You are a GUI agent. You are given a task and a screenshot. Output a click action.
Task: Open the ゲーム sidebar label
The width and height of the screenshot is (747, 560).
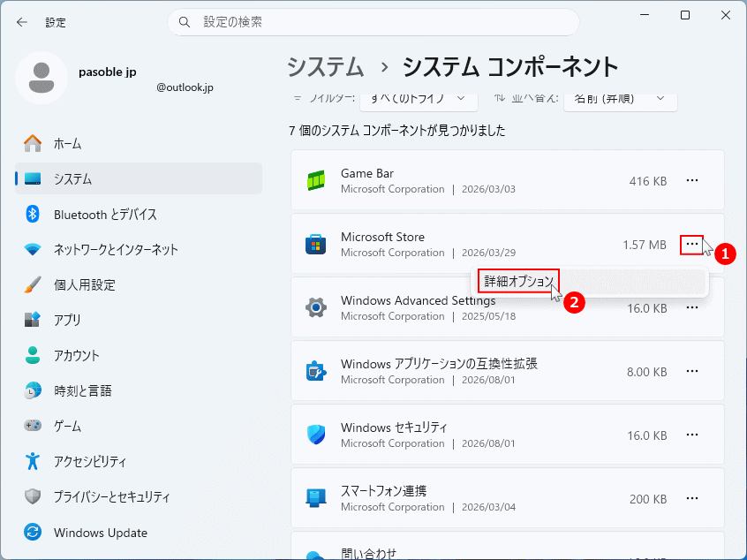click(67, 426)
